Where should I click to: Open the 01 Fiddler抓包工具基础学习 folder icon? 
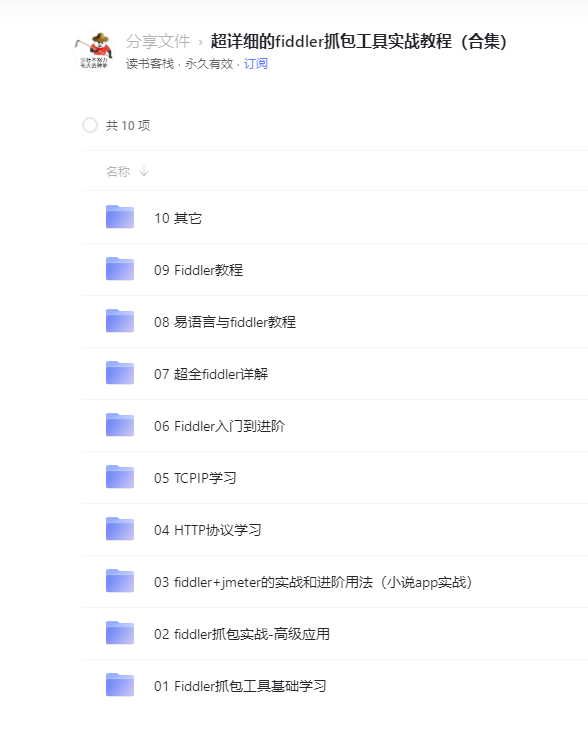[120, 685]
